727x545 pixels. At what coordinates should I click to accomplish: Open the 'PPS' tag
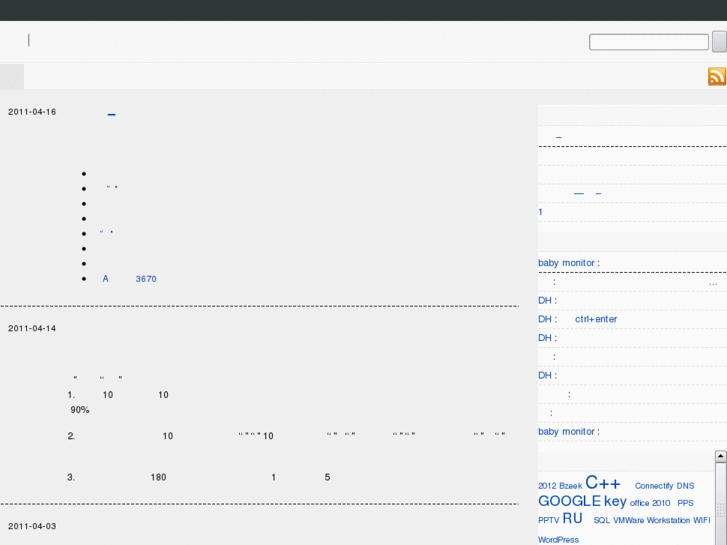[685, 503]
